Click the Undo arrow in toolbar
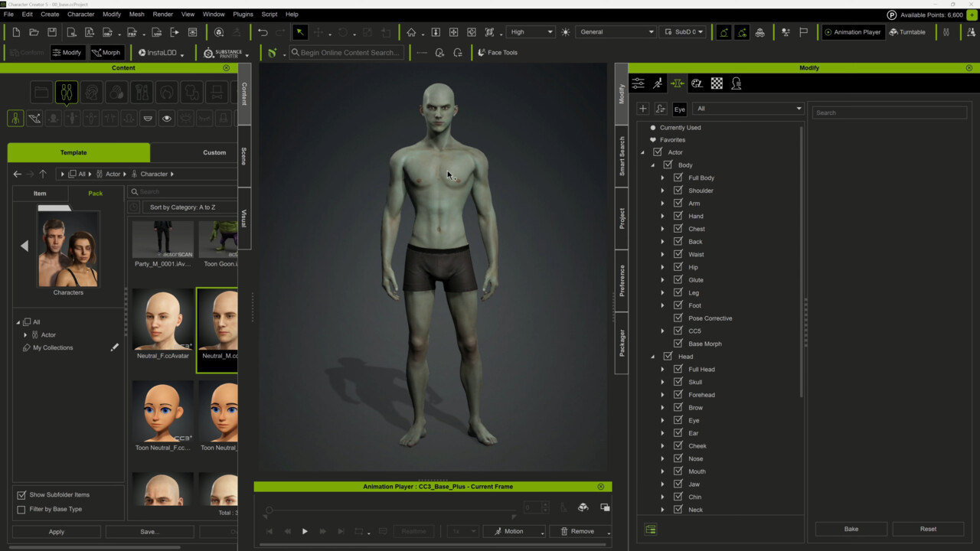The height and width of the screenshot is (551, 980). click(x=263, y=32)
